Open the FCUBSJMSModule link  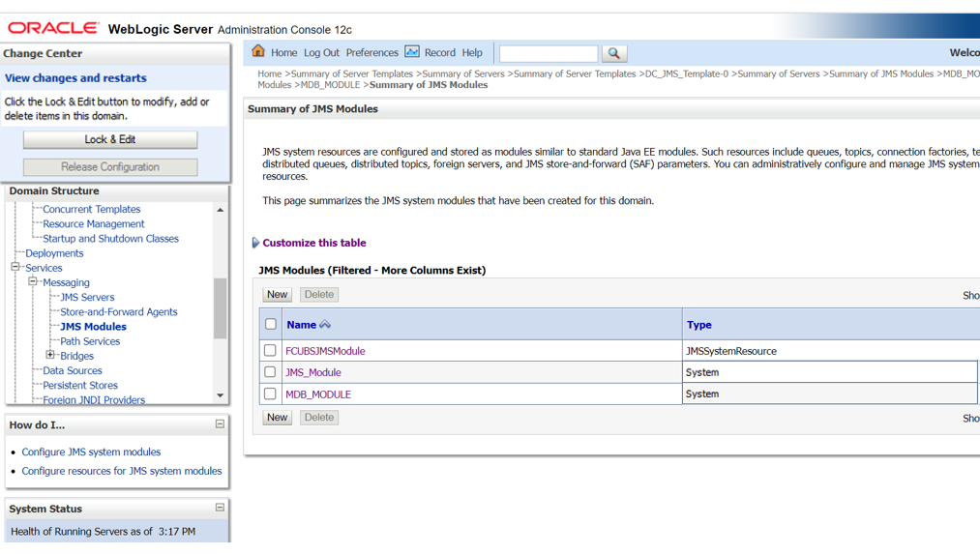(325, 351)
